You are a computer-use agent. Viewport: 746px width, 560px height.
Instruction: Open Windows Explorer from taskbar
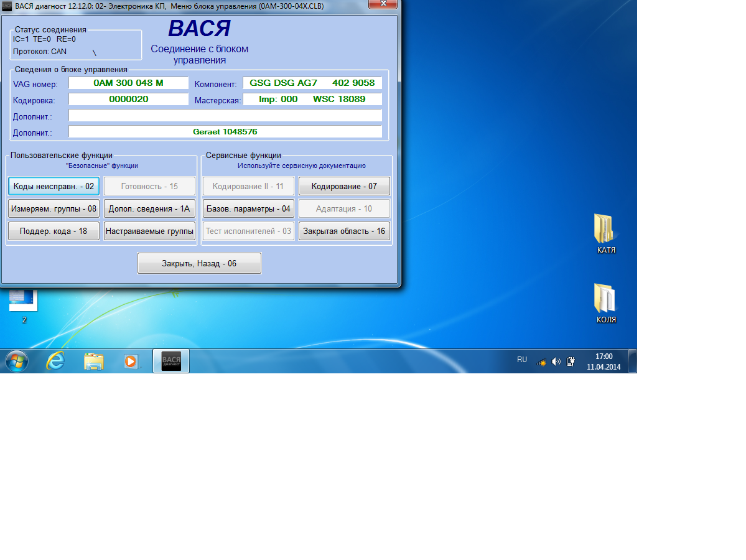coord(94,361)
